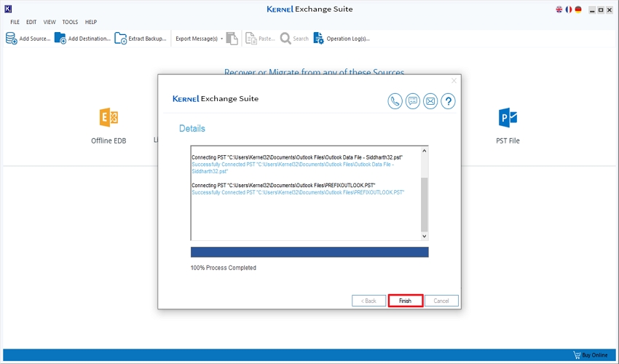The height and width of the screenshot is (364, 619).
Task: Click the 'Connecting PST' Siddharth32.pst log line
Action: pos(297,157)
